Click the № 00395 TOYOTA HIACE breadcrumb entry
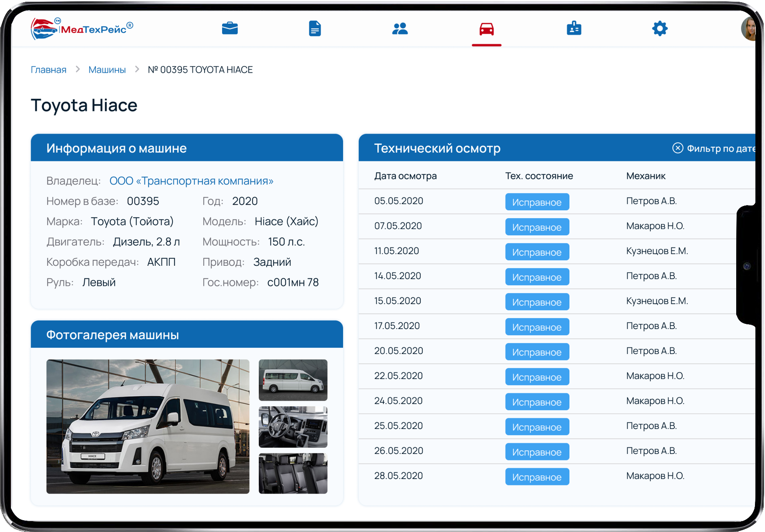This screenshot has height=532, width=765. pyautogui.click(x=200, y=69)
